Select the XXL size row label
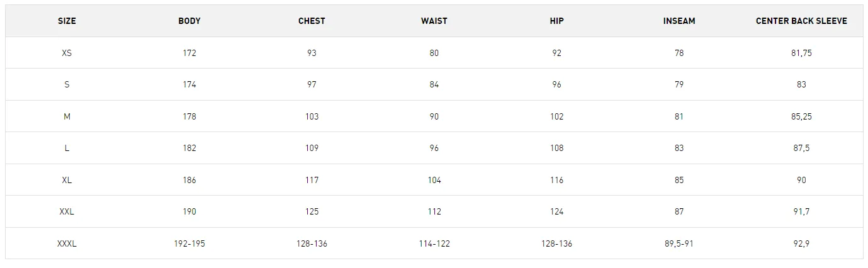868x268 pixels. click(x=67, y=211)
